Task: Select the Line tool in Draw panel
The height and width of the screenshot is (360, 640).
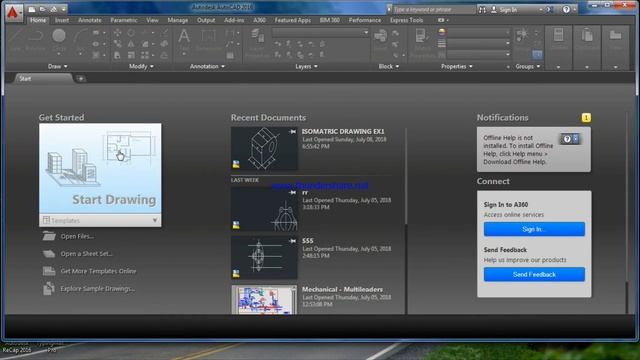Action: click(x=15, y=40)
